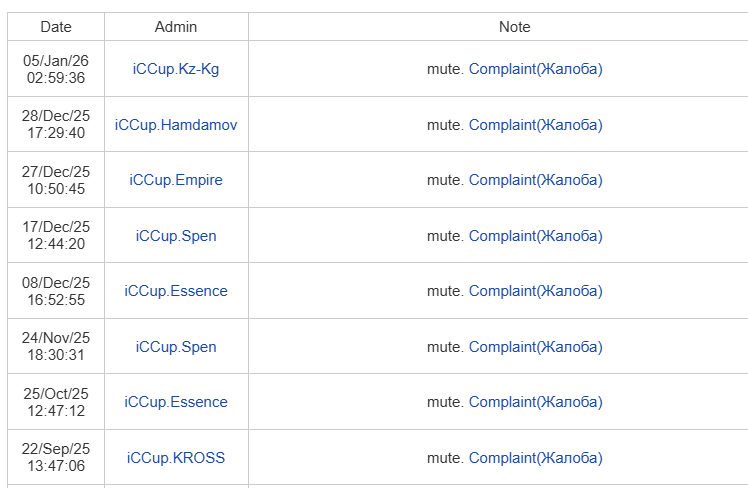Open the Complaint link dated 24/Nov/25

[x=536, y=347]
